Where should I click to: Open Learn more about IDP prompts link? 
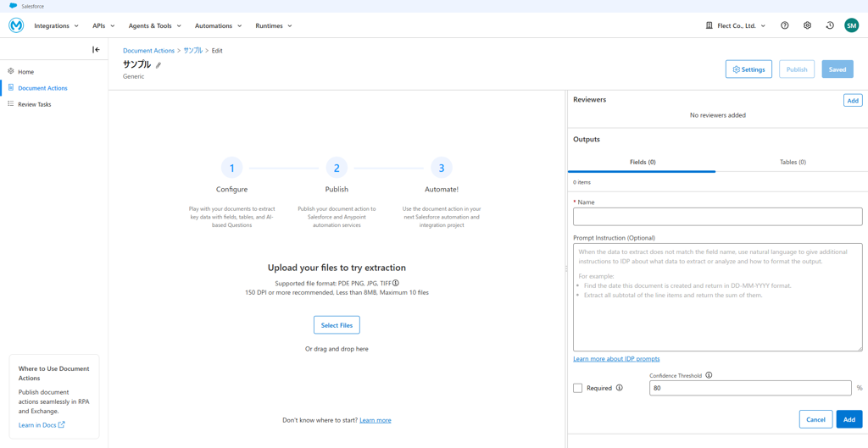pyautogui.click(x=616, y=359)
